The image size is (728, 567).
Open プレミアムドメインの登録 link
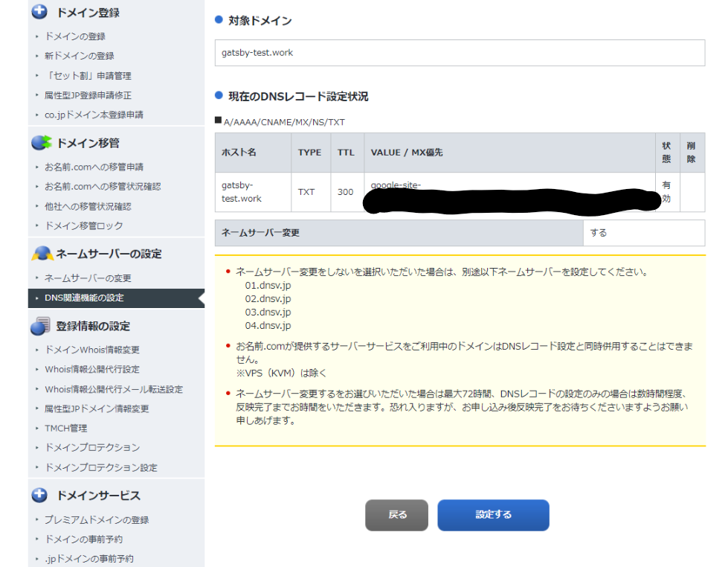[x=97, y=519]
